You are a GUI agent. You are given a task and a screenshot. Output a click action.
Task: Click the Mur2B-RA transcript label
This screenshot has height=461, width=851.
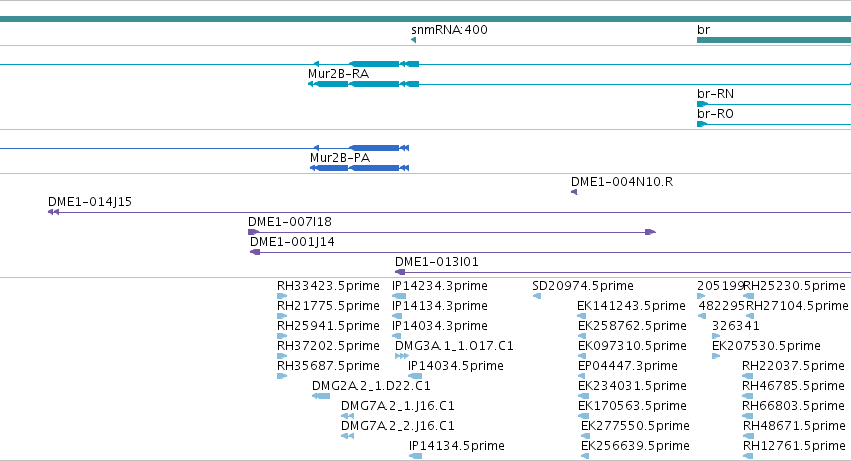[339, 74]
